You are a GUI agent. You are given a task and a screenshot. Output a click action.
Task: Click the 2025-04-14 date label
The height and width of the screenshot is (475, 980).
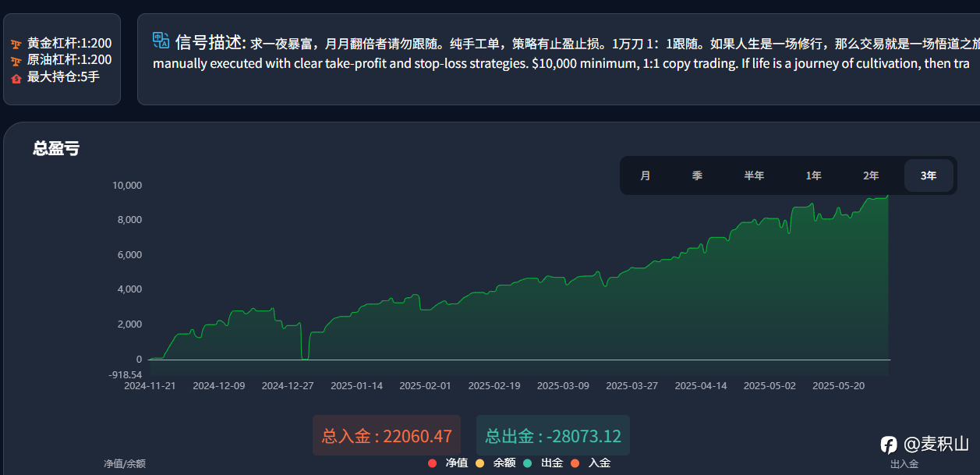coord(701,386)
